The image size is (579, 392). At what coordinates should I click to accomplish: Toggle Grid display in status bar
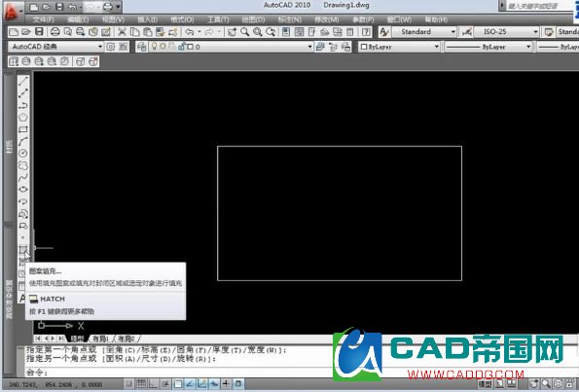141,384
